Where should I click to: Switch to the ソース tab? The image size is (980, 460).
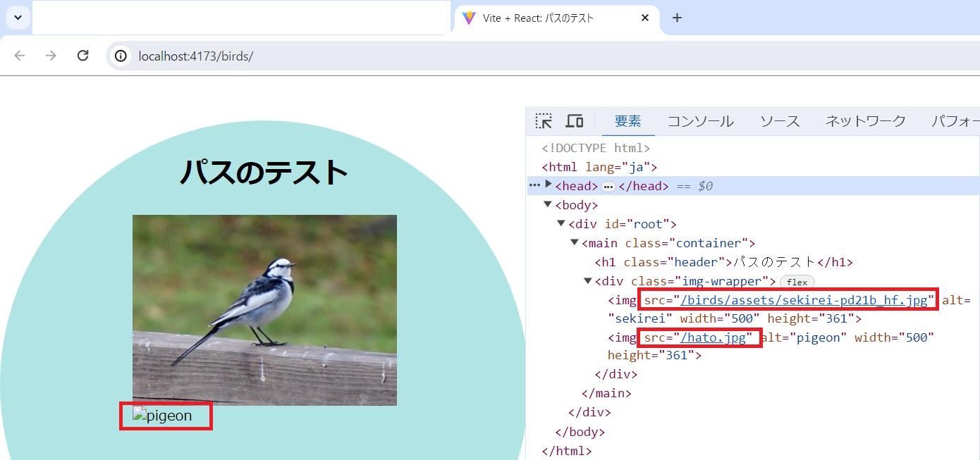(779, 121)
